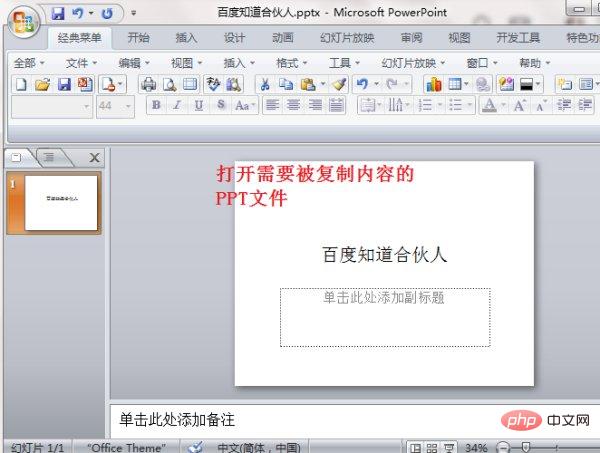Image resolution: width=600 pixels, height=453 pixels.
Task: Open the 文件 classic menu
Action: click(81, 63)
